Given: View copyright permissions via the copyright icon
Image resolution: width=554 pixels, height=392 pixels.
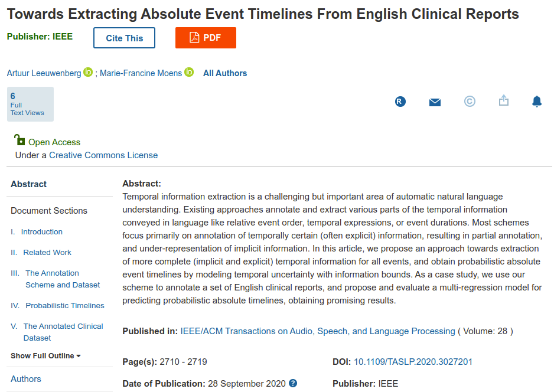Looking at the screenshot, I should pyautogui.click(x=469, y=102).
